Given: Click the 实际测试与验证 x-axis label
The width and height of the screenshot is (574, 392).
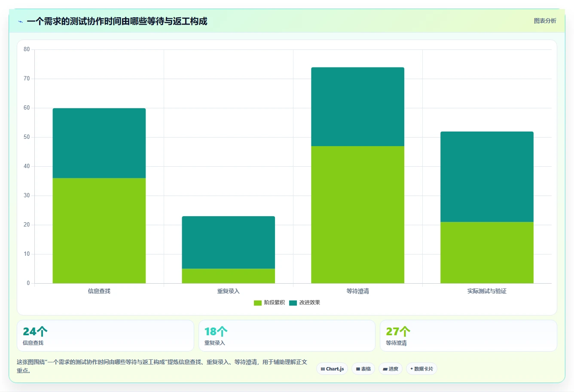Looking at the screenshot, I should pyautogui.click(x=487, y=291).
